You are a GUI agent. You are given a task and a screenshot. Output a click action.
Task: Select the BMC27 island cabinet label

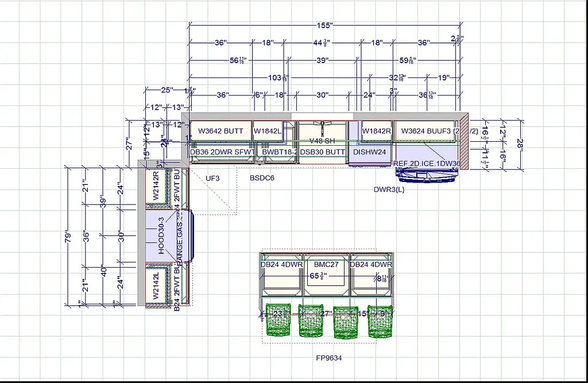[326, 265]
